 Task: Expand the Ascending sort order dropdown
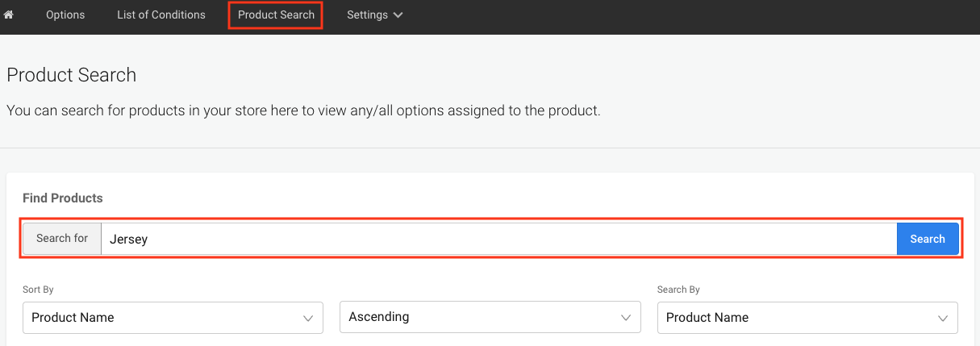(x=490, y=318)
